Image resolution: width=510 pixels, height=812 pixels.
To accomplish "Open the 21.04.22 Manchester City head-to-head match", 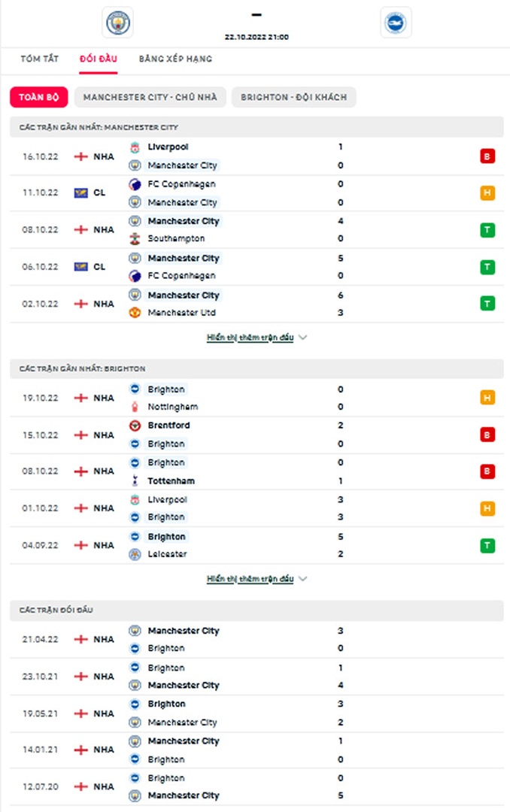I will point(256,639).
